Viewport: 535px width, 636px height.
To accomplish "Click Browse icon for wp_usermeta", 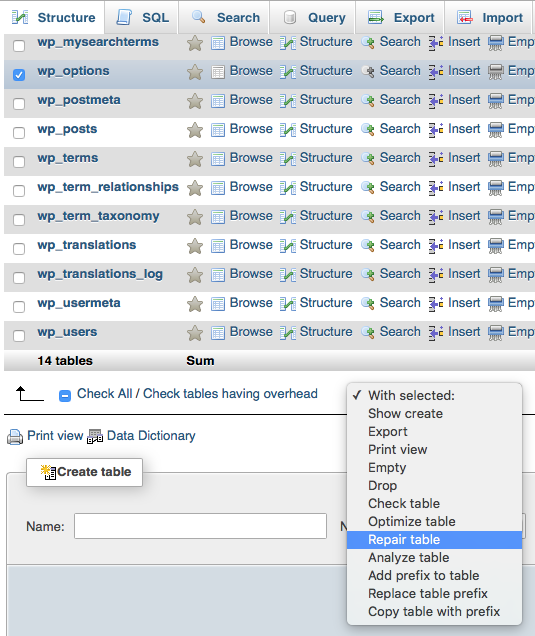I will click(218, 304).
